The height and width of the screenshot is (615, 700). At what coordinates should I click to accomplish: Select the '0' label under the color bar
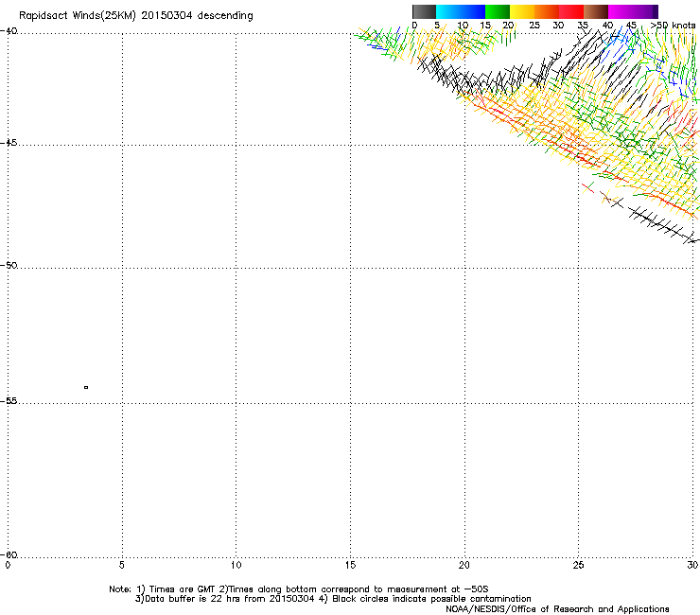pyautogui.click(x=414, y=26)
